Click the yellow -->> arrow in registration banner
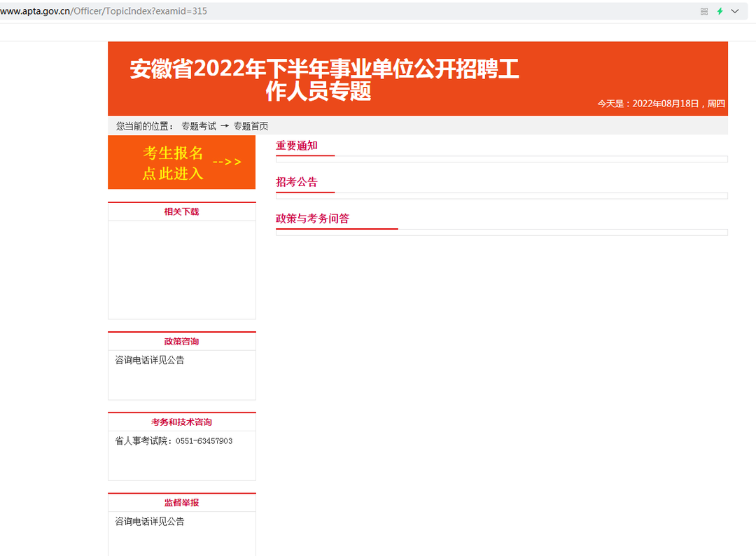Viewport: 756px width, 556px height. click(227, 162)
